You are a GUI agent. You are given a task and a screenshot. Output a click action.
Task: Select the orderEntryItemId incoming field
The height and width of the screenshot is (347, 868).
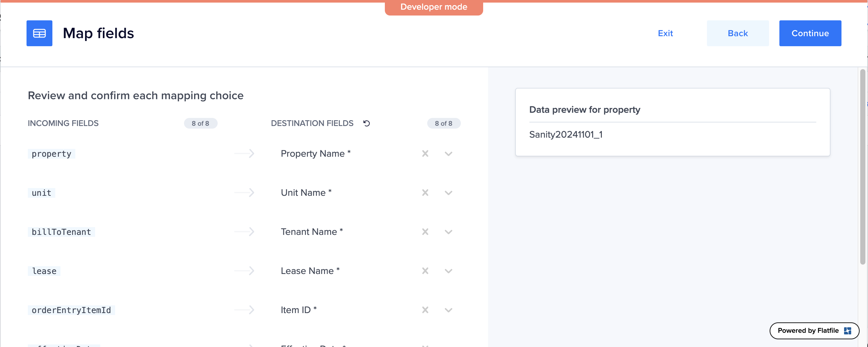point(71,310)
